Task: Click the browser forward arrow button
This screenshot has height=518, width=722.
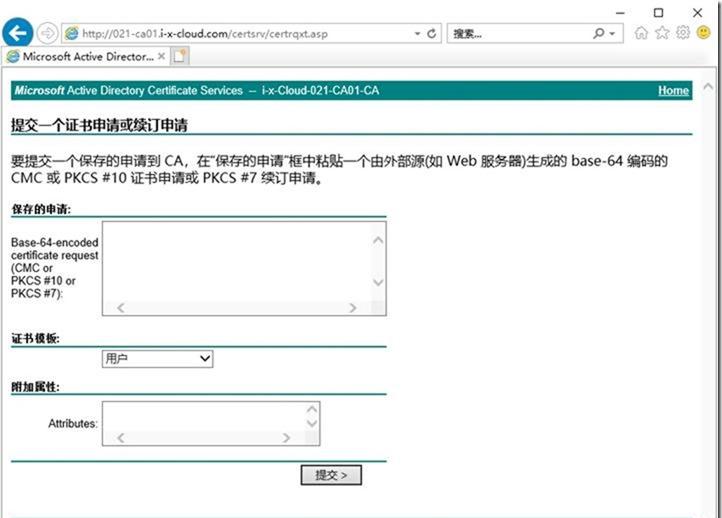Action: tap(47, 33)
